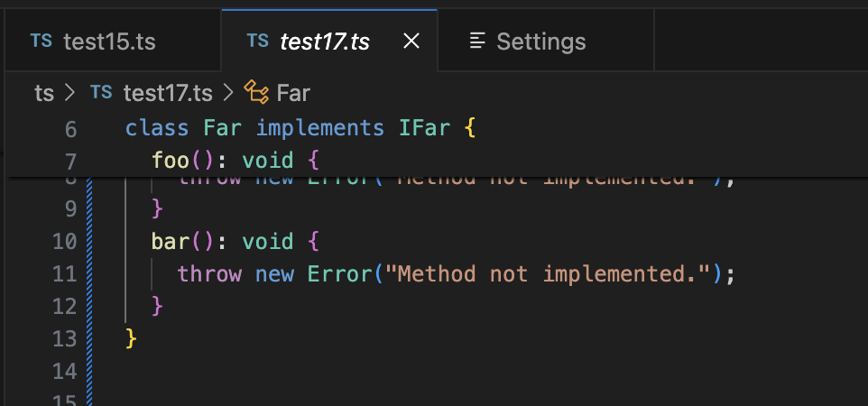Click the Settings tab list icon
The height and width of the screenshot is (406, 868).
(x=478, y=42)
